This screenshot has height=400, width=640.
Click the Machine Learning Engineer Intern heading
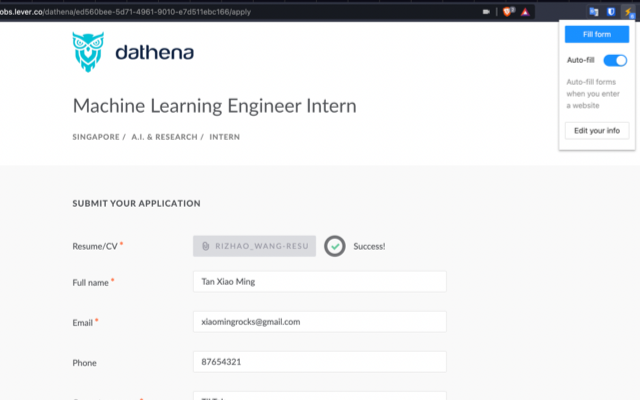(x=214, y=106)
